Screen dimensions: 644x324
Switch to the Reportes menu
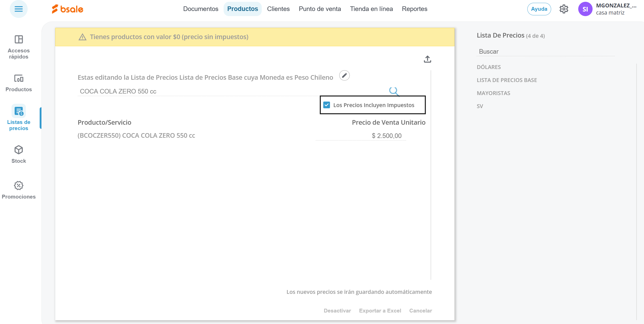coord(414,9)
